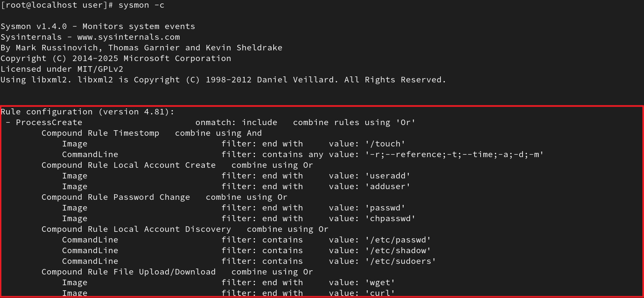This screenshot has width=644, height=298.
Task: Click the 'Licensed under MIT/GPLv2' line
Action: click(x=62, y=69)
